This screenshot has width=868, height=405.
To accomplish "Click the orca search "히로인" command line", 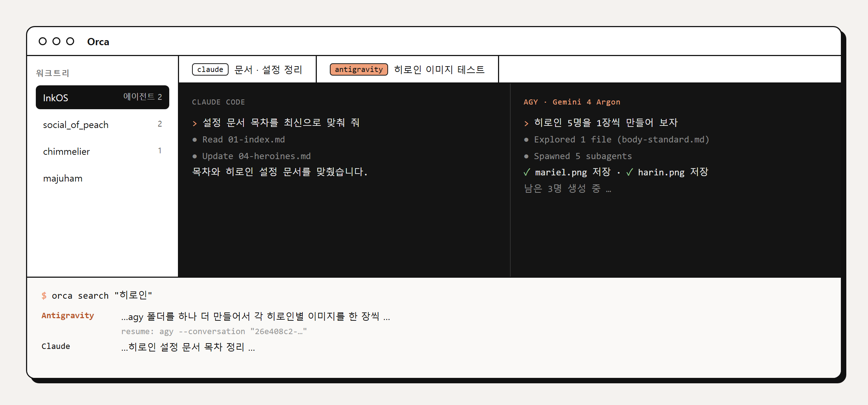I will pos(97,295).
